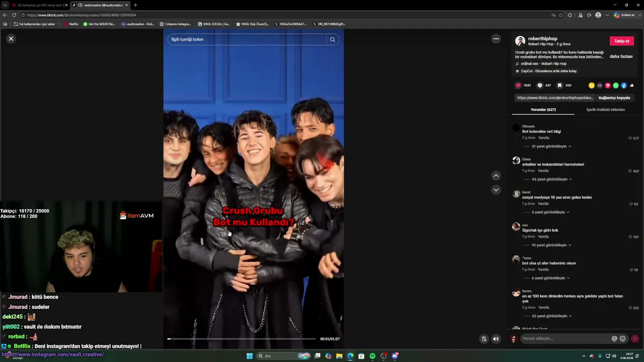Click the 'İlgili içeriği bulun' search field
Screen dimensions: 644x362
click(x=247, y=39)
